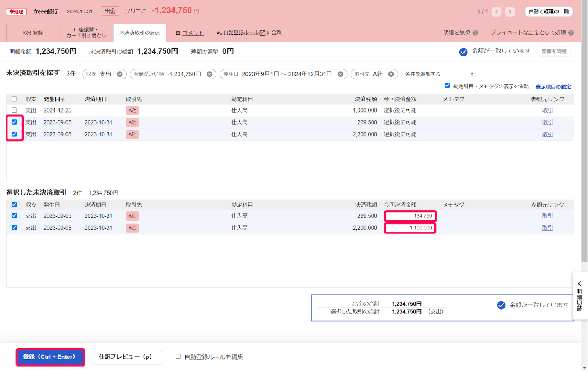The height and width of the screenshot is (371, 588).
Task: Switch to 取引登録 tab
Action: (x=33, y=33)
